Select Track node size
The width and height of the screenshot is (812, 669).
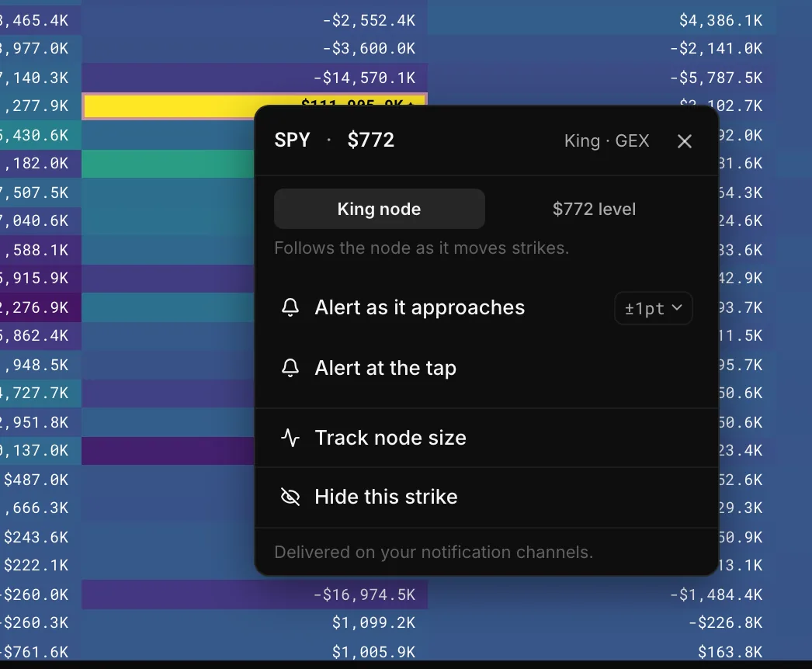pyautogui.click(x=486, y=438)
